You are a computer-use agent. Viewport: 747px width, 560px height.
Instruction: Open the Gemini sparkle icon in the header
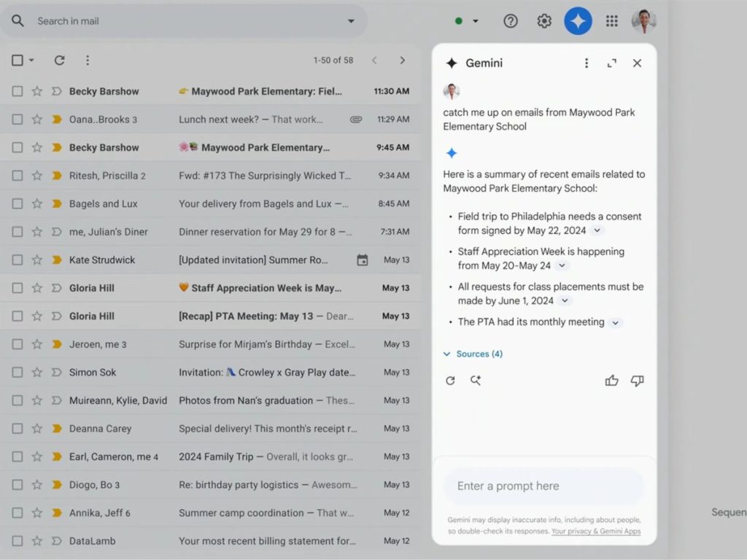point(578,20)
